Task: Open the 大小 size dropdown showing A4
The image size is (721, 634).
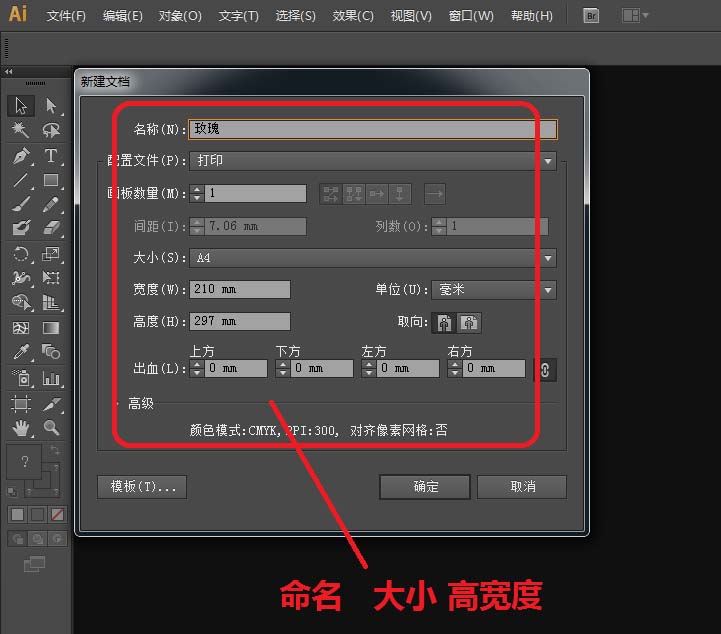Action: point(373,258)
